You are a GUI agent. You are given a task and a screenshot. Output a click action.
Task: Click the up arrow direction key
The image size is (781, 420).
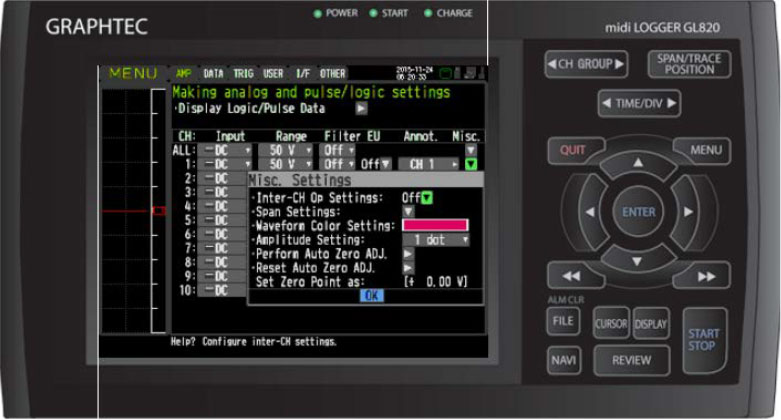638,163
